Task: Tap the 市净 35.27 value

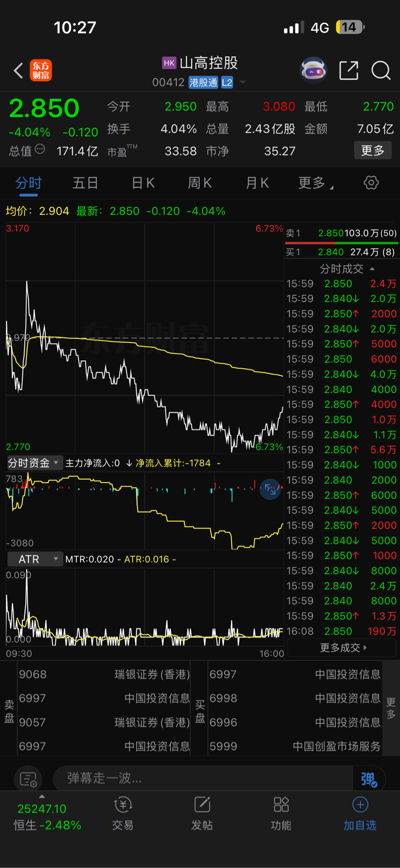Action: pyautogui.click(x=280, y=151)
